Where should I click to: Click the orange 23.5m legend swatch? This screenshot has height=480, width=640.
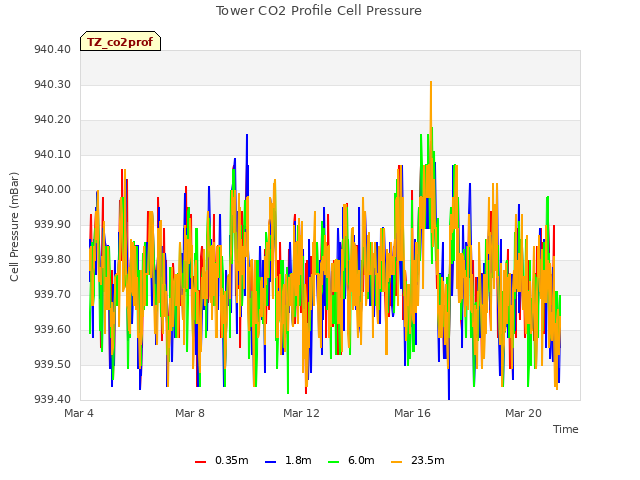(396, 462)
